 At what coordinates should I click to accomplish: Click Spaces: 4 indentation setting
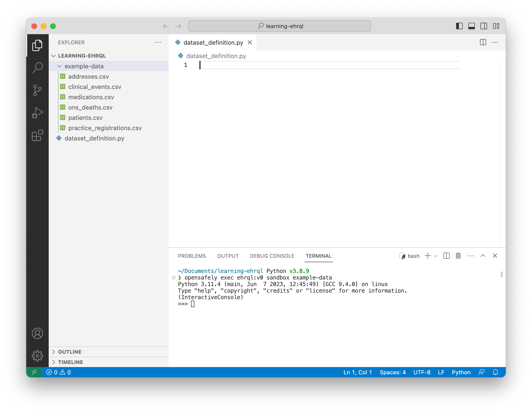pos(392,372)
